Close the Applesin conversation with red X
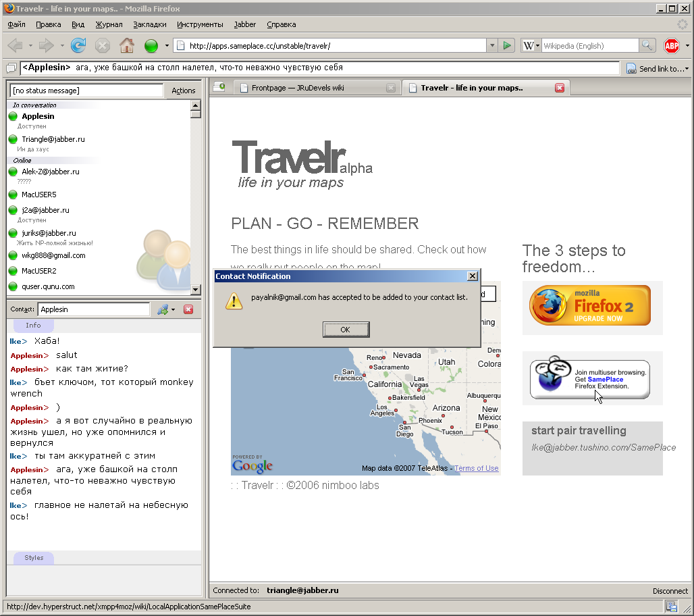This screenshot has width=694, height=616. point(188,309)
